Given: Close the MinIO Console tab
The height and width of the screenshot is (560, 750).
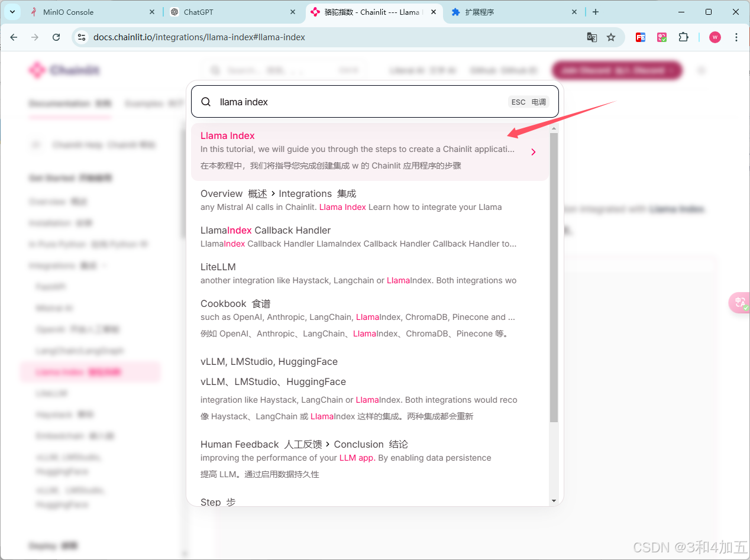Looking at the screenshot, I should point(153,12).
